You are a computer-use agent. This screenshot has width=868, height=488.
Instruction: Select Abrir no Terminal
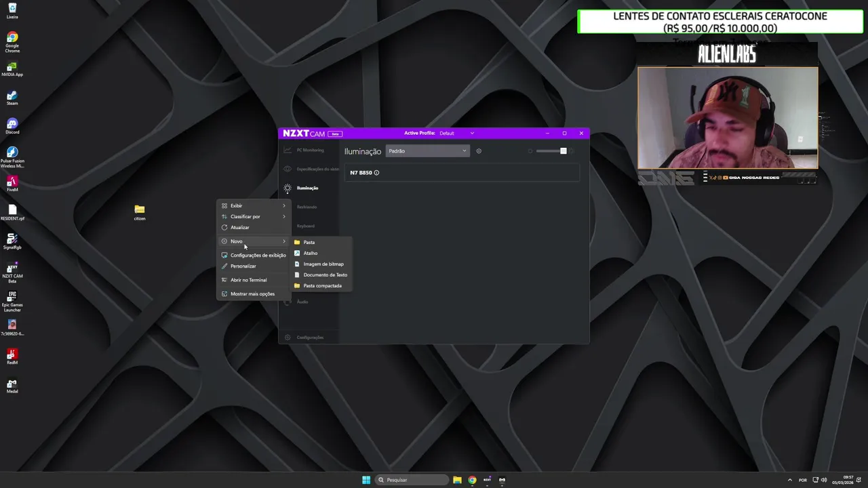click(254, 280)
